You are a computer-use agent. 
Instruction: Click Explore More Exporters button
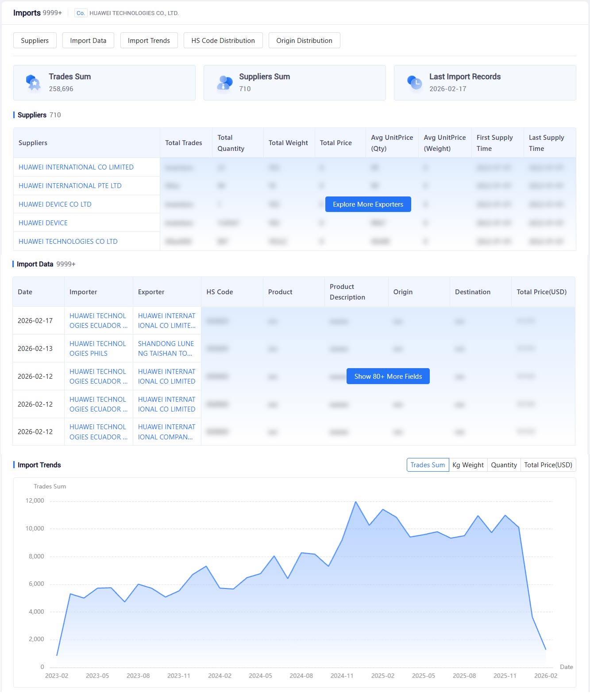(x=368, y=204)
